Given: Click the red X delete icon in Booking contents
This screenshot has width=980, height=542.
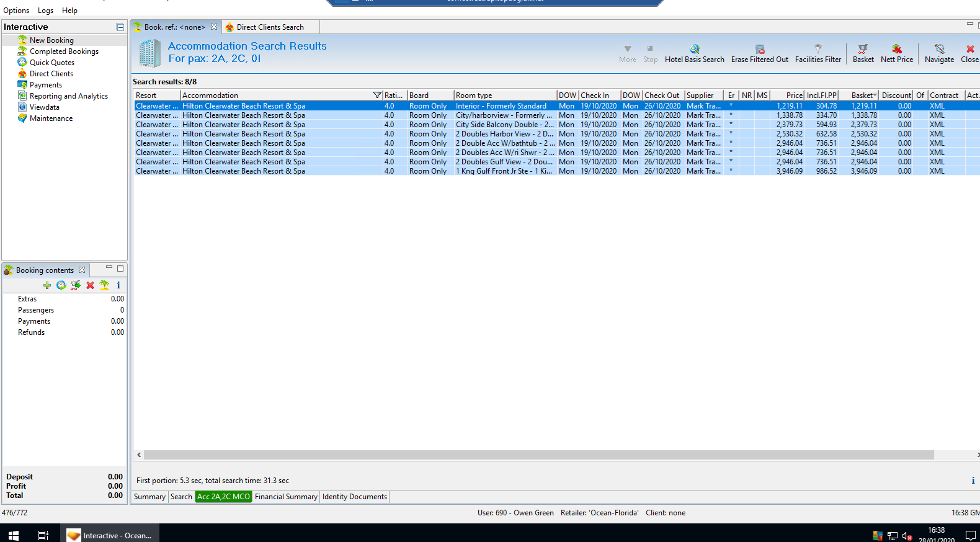Looking at the screenshot, I should click(x=91, y=285).
